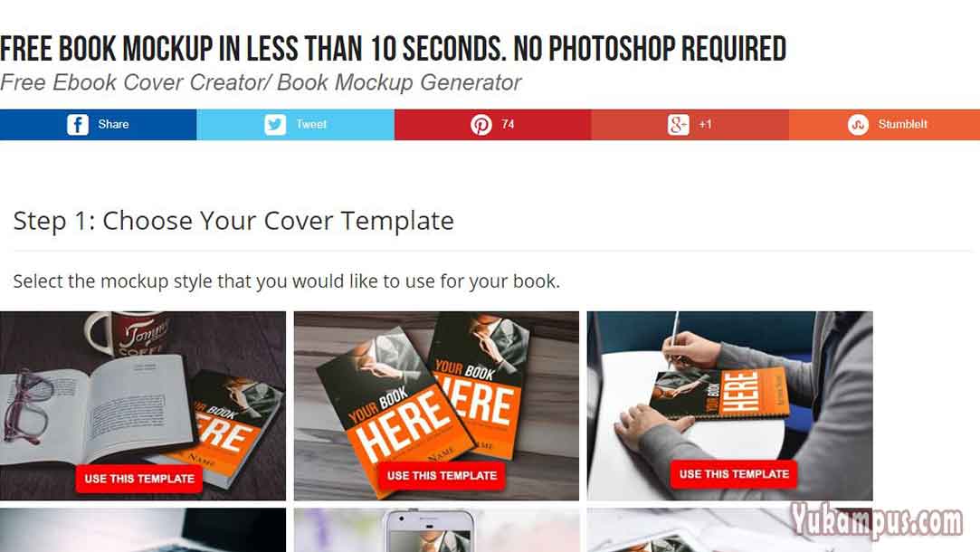Open the Free Book Mockup headline
The width and height of the screenshot is (980, 552).
(x=393, y=49)
